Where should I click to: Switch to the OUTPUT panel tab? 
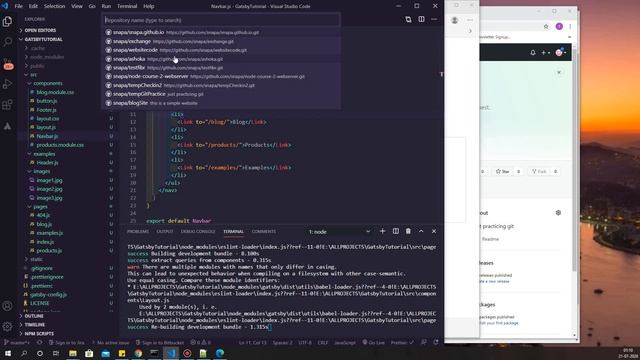165,231
